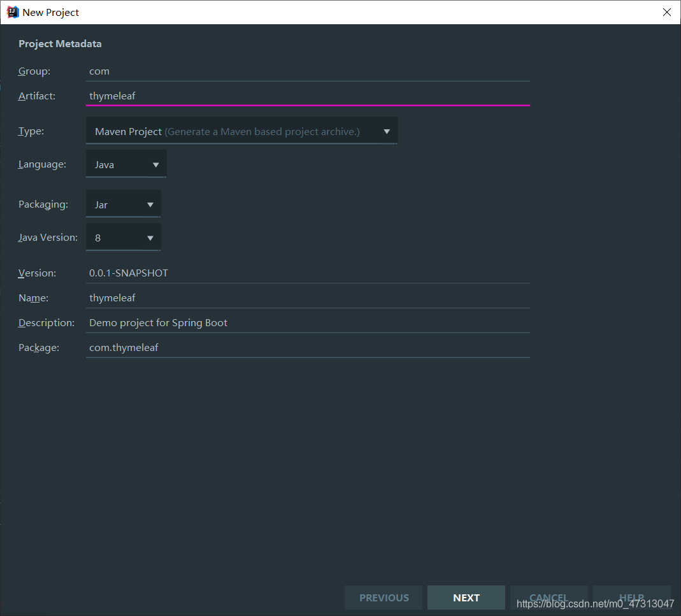This screenshot has height=616, width=681.
Task: Click the Language: label
Action: pyautogui.click(x=42, y=164)
